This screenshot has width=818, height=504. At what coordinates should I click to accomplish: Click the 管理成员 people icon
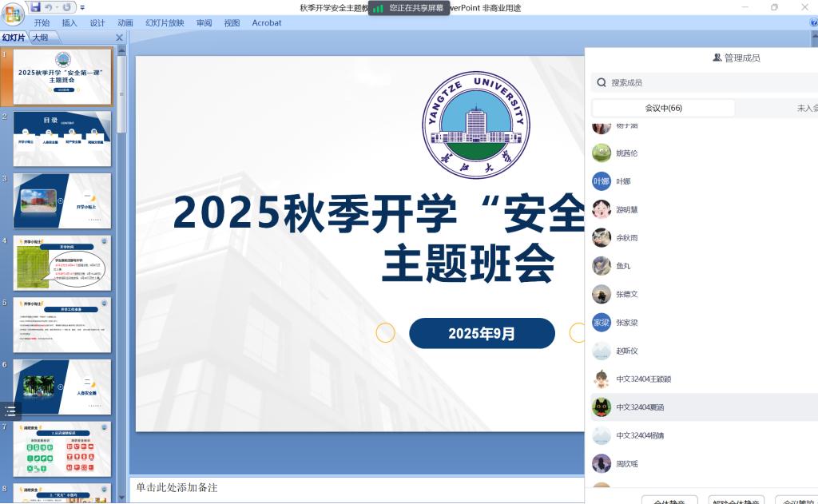[x=717, y=58]
